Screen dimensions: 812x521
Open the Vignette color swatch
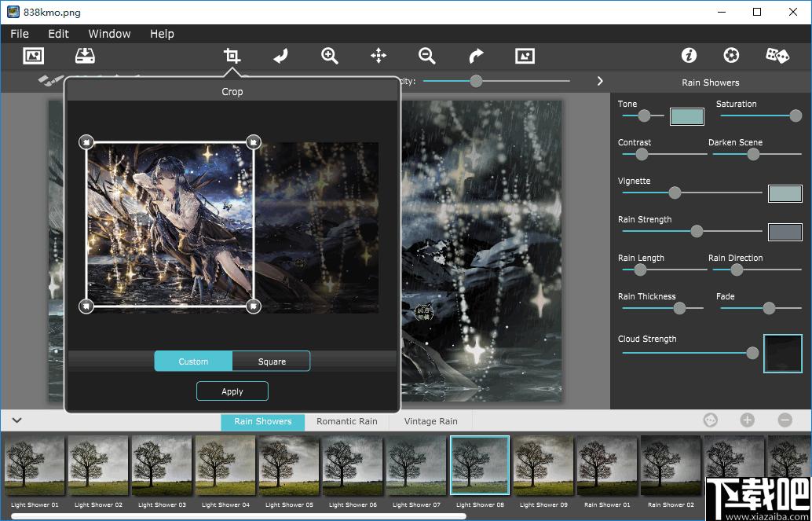(785, 193)
